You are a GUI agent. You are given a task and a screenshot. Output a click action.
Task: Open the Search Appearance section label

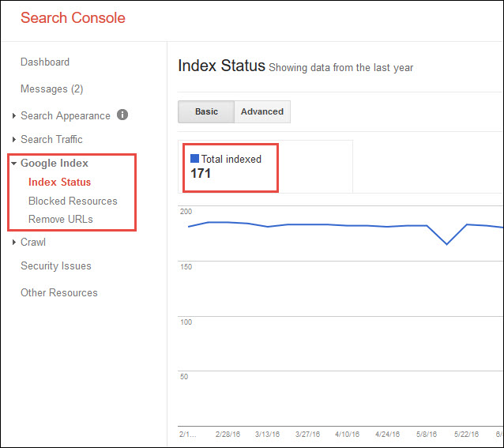coord(66,115)
